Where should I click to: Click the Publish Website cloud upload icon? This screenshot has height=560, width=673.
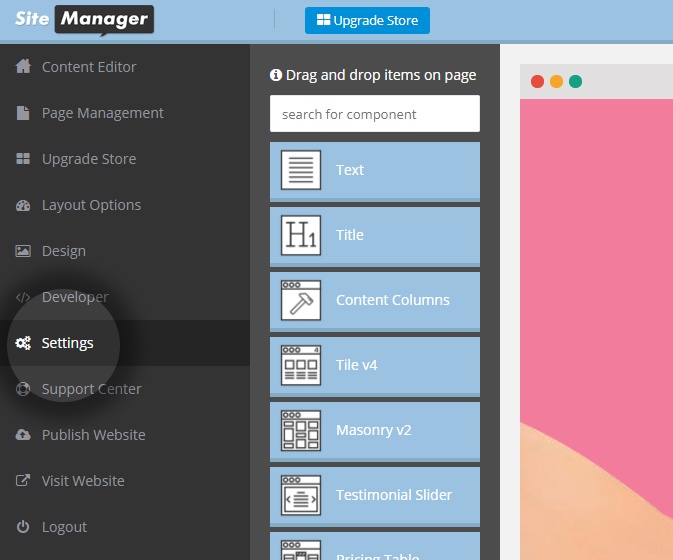click(x=23, y=435)
